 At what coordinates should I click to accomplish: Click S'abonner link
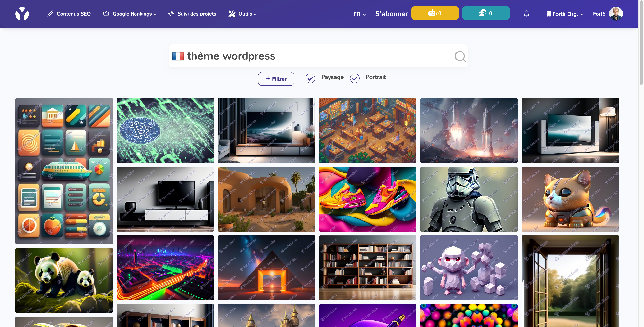coord(392,14)
